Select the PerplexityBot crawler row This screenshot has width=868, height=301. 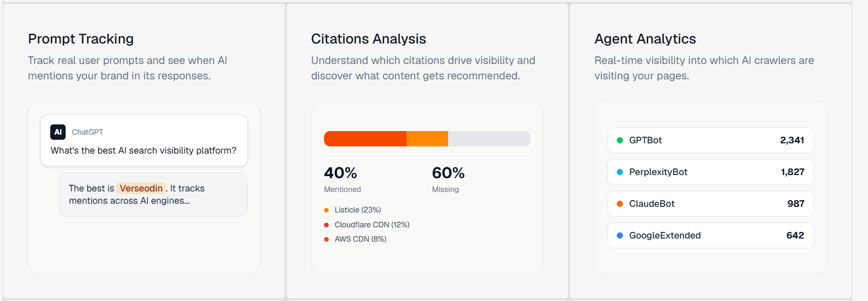click(x=710, y=172)
